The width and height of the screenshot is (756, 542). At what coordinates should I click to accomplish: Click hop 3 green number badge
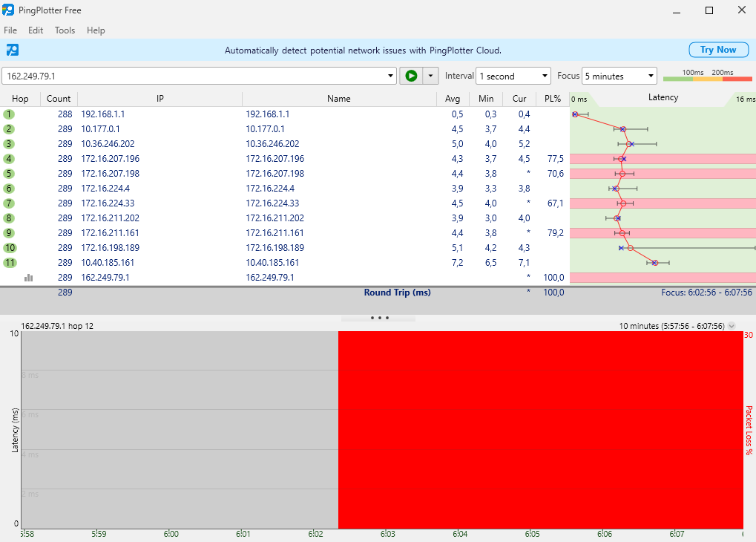click(9, 144)
